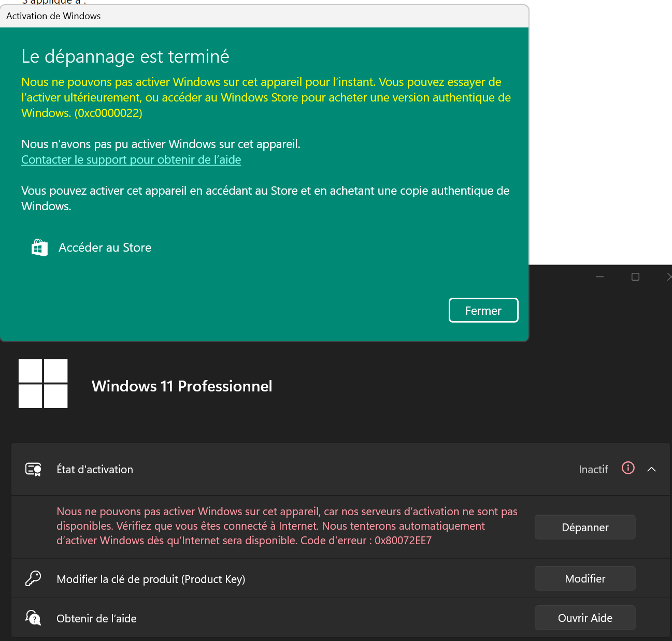The height and width of the screenshot is (641, 672).
Task: Open the 'Contacter le support pour obtenir de l'aide' link
Action: click(131, 159)
